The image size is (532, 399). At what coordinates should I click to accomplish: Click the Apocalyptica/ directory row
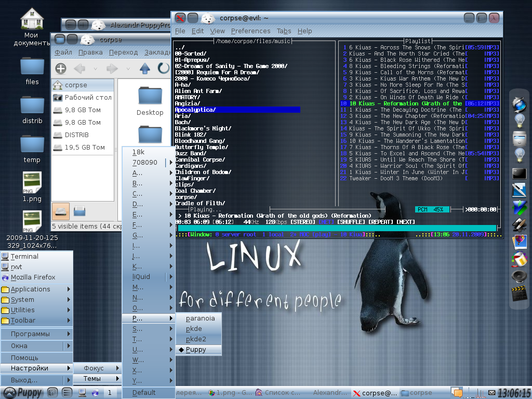point(237,110)
